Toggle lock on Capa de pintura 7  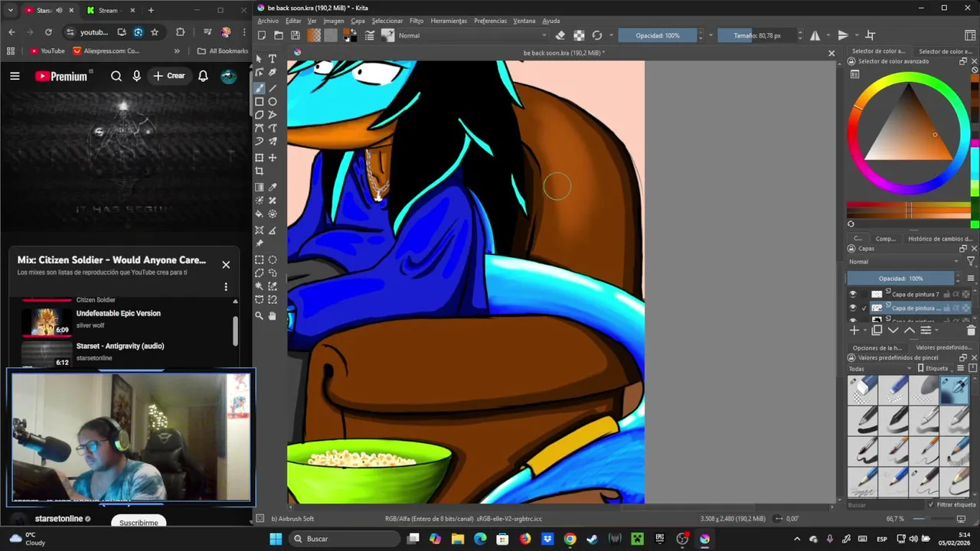[947, 294]
